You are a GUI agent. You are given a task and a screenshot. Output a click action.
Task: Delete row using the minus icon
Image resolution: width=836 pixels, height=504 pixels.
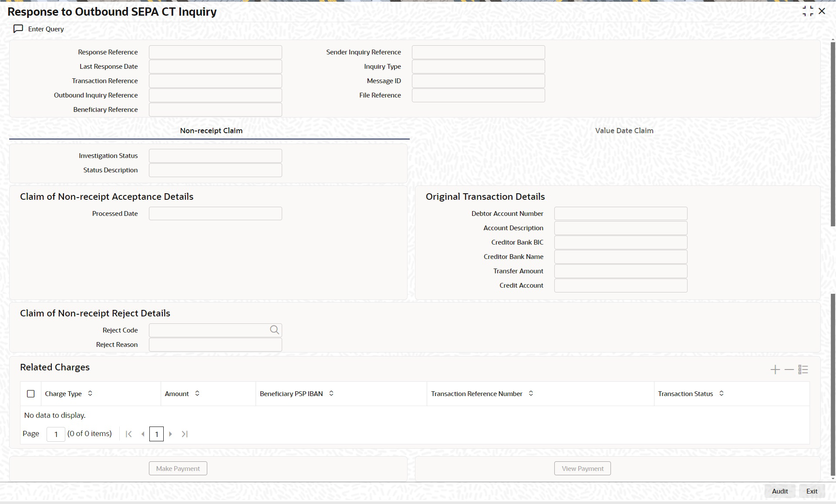pos(789,370)
